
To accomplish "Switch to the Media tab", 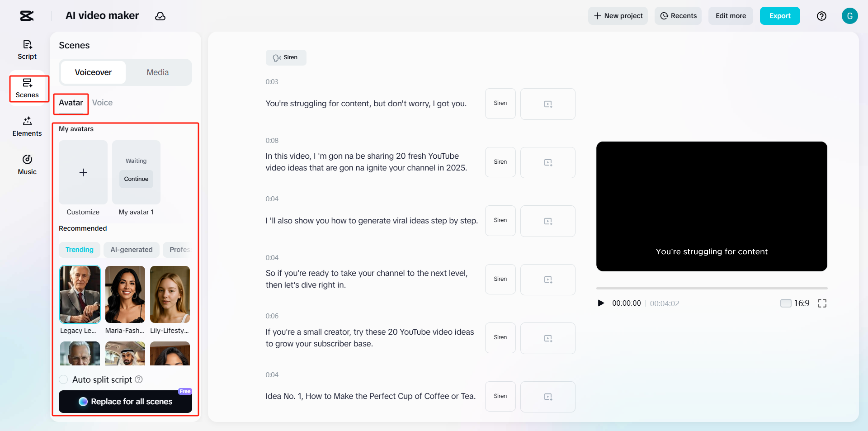I will click(x=158, y=72).
